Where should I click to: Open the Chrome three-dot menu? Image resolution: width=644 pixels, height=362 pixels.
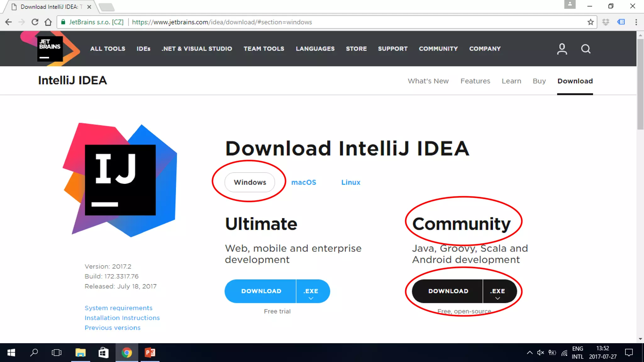coord(636,22)
